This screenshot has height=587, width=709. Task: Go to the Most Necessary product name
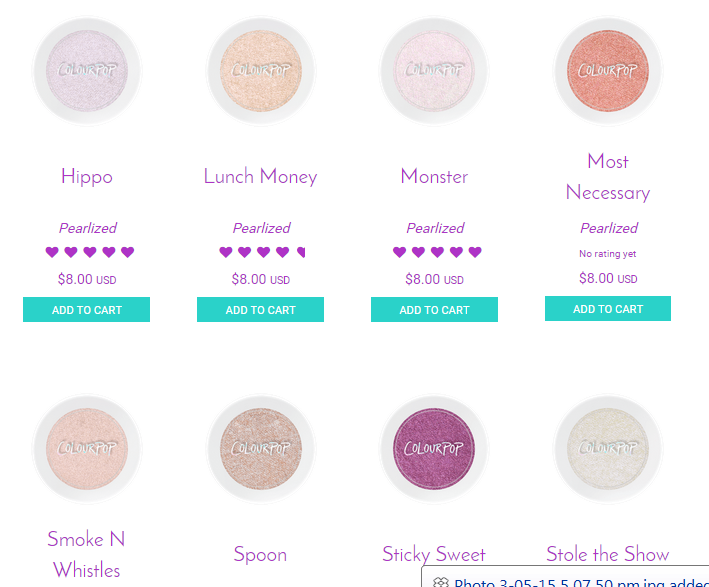608,177
